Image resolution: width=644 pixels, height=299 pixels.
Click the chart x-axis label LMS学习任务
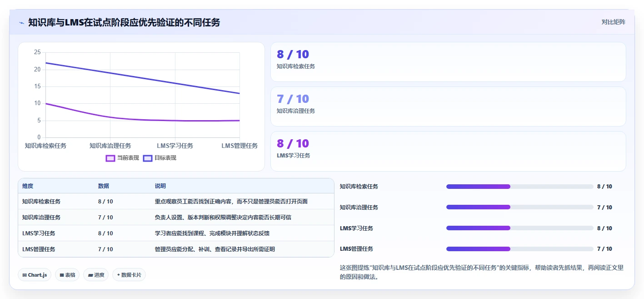pyautogui.click(x=175, y=146)
